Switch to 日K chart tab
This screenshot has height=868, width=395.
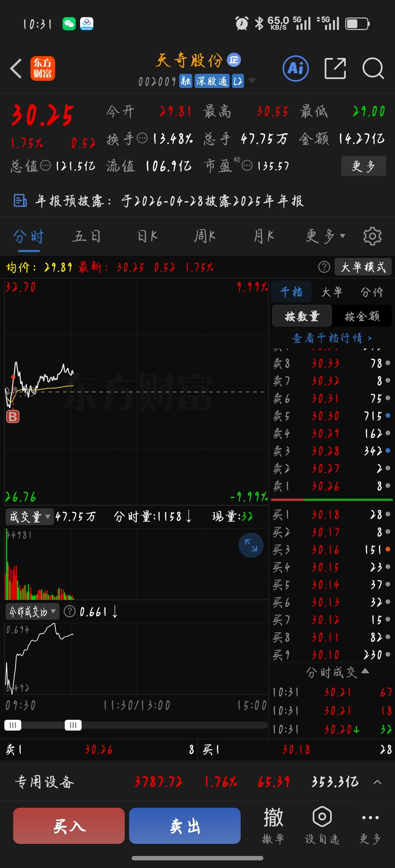pyautogui.click(x=147, y=236)
